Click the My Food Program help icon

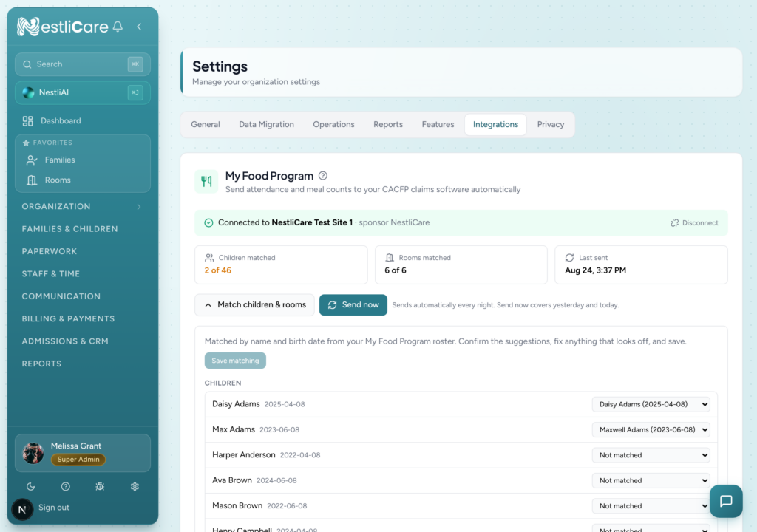point(323,176)
